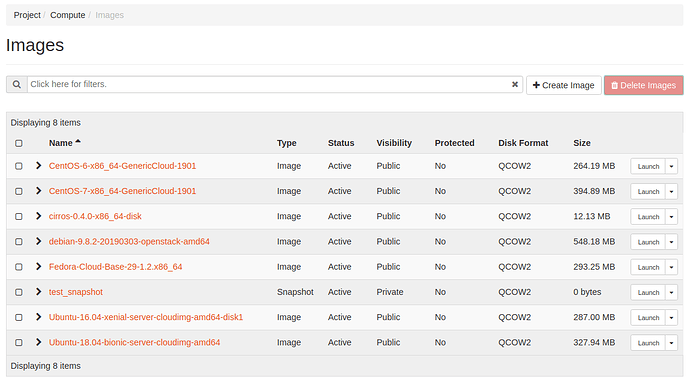Open action dropdown for cirros image

[672, 217]
